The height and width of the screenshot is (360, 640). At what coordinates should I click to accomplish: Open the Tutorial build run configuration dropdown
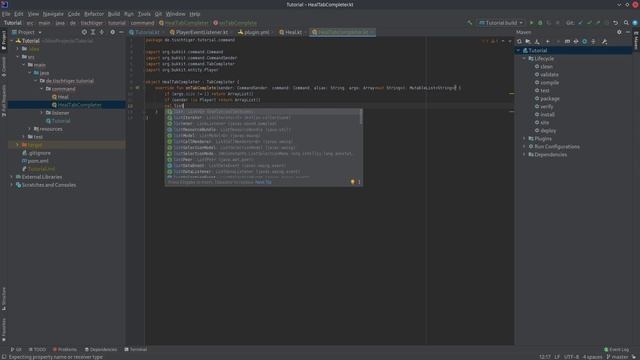[501, 23]
